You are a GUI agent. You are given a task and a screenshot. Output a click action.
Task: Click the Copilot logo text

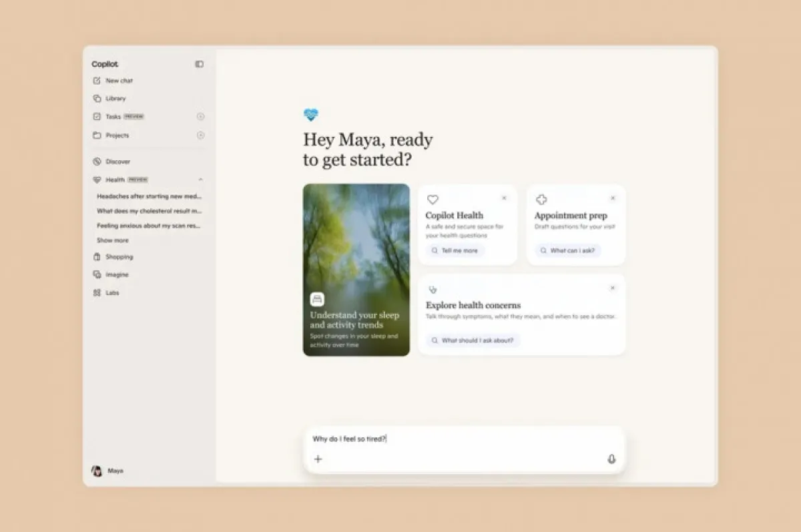coord(105,64)
